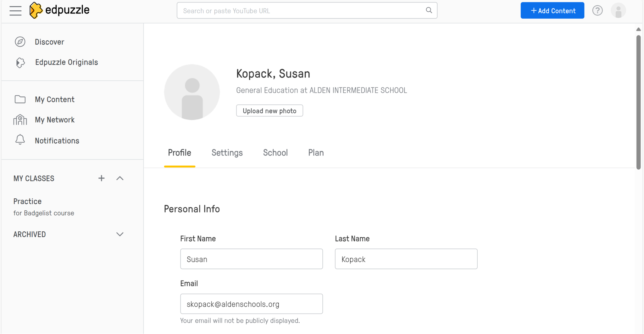Collapse the My Classes section
This screenshot has width=644, height=334.
tap(120, 178)
